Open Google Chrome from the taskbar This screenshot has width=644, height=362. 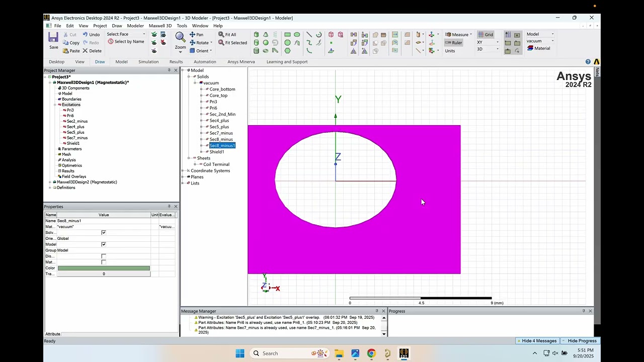coord(371,353)
